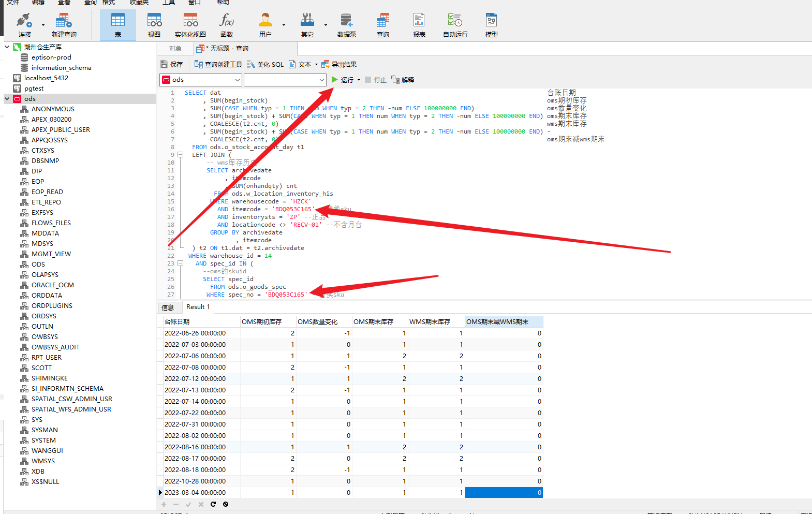The image size is (812, 514).
Task: Switch to the 对象 (Objects) tab
Action: (x=175, y=49)
